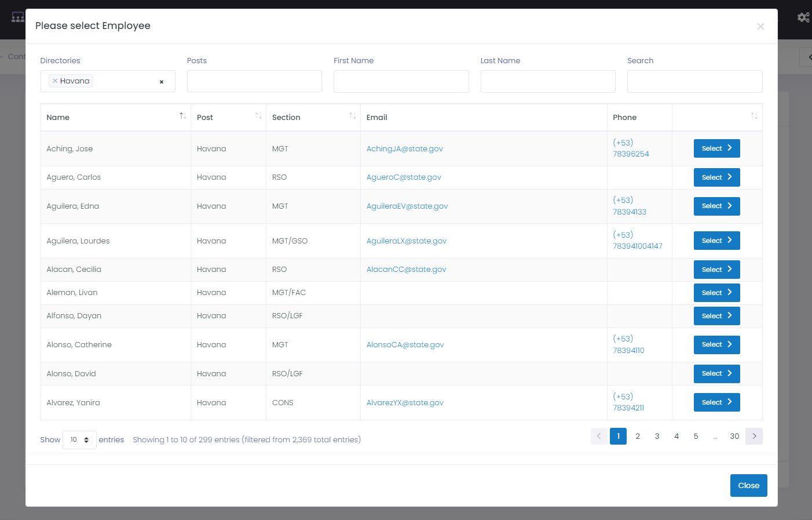Image resolution: width=812 pixels, height=520 pixels.
Task: Click the First Name filter field
Action: (x=401, y=81)
